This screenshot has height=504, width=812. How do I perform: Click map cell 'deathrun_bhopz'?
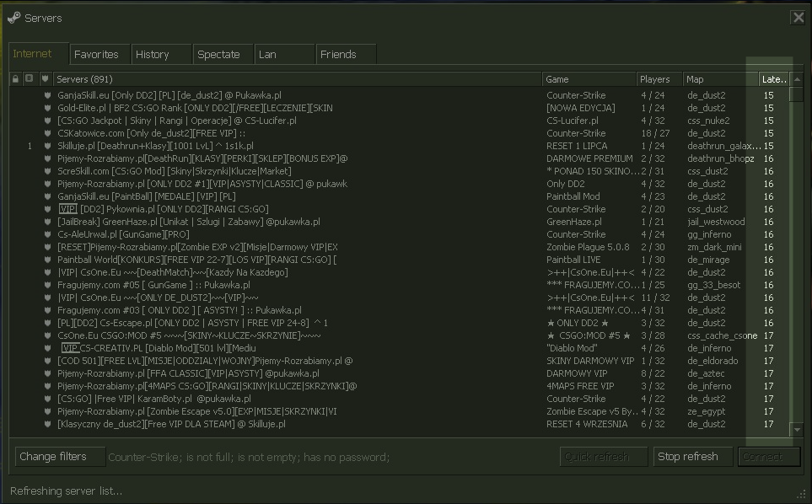(x=720, y=158)
